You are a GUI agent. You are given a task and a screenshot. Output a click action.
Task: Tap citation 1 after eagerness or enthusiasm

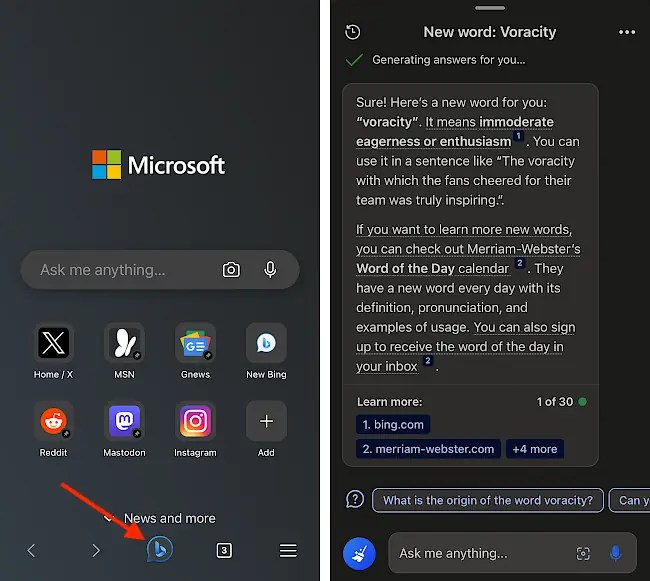pos(519,136)
